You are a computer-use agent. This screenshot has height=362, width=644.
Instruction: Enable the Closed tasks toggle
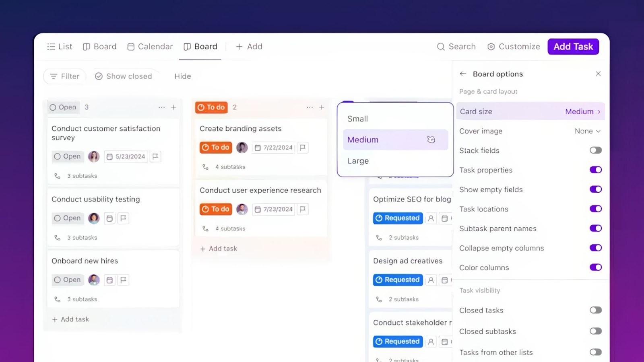595,310
